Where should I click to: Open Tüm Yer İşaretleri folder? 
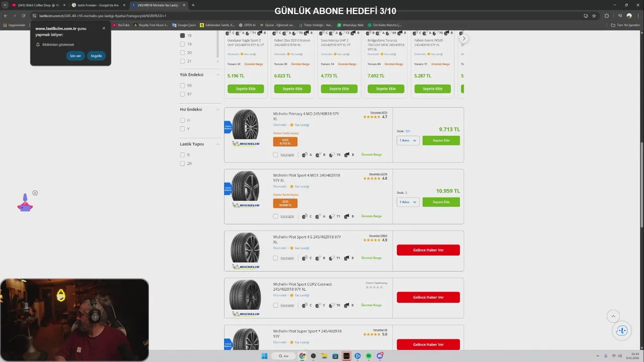pyautogui.click(x=625, y=25)
